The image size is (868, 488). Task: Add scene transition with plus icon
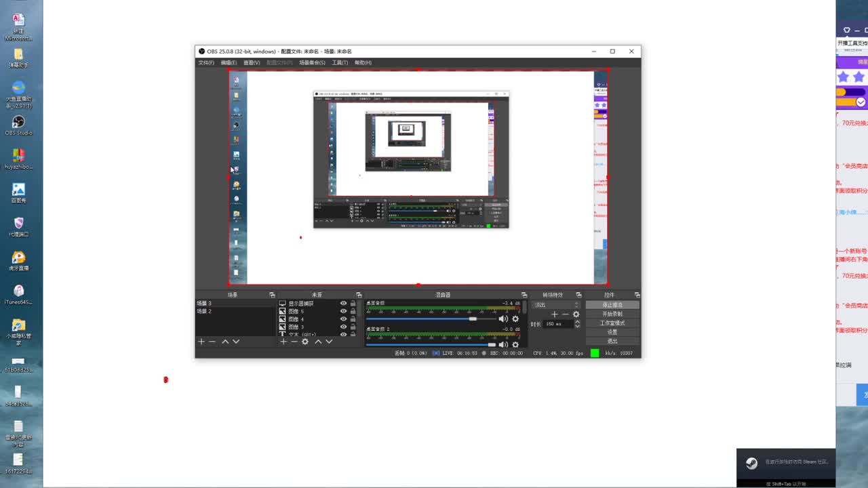(554, 314)
